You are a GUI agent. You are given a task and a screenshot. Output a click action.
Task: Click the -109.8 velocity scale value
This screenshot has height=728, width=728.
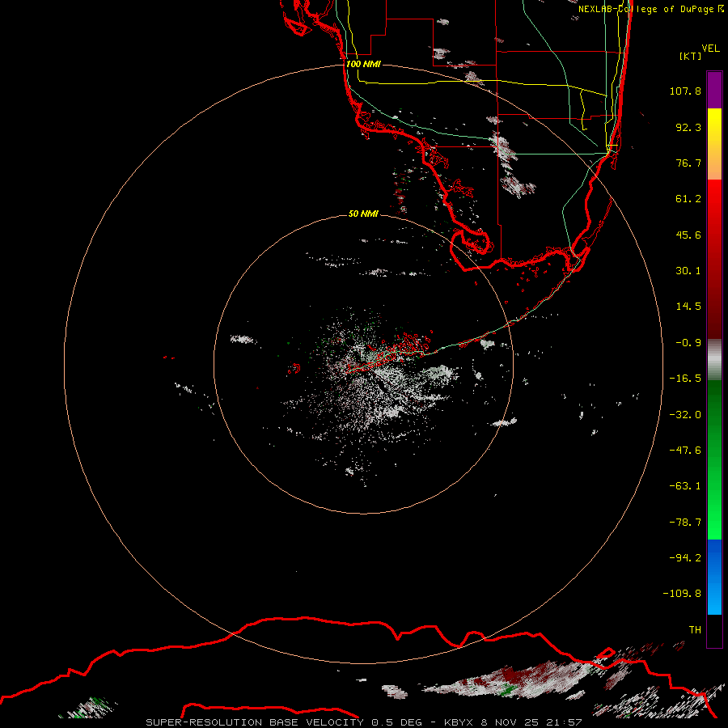click(682, 594)
